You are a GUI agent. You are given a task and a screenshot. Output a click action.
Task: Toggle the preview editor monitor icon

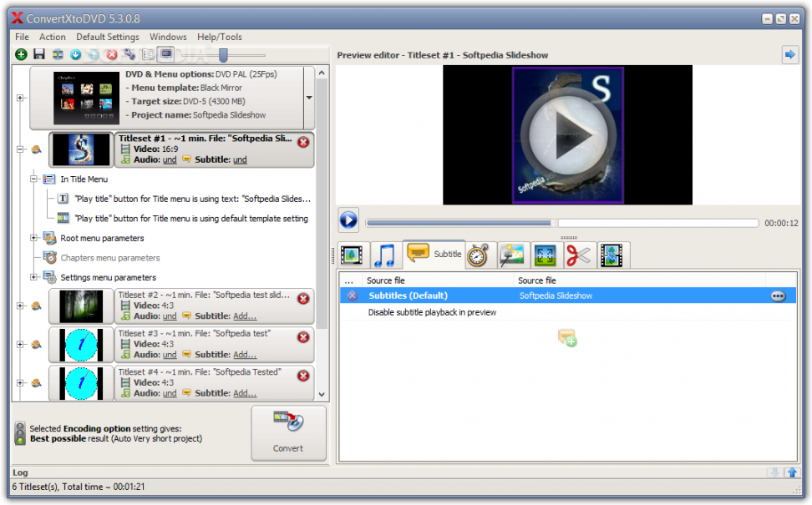coord(167,54)
